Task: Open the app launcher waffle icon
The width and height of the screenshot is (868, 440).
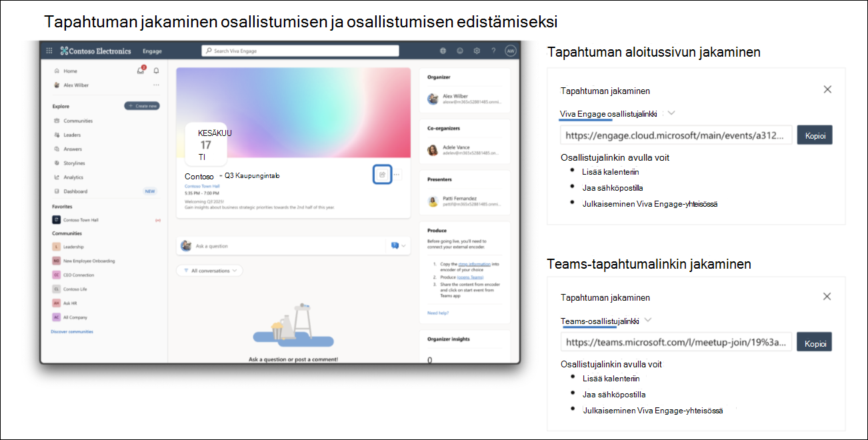Action: click(49, 51)
